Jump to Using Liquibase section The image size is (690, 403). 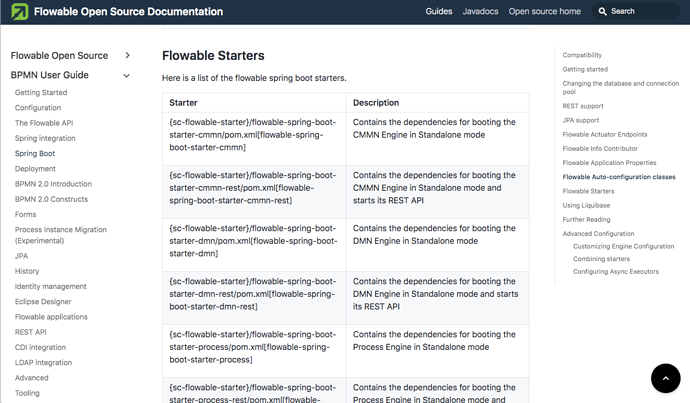click(586, 205)
